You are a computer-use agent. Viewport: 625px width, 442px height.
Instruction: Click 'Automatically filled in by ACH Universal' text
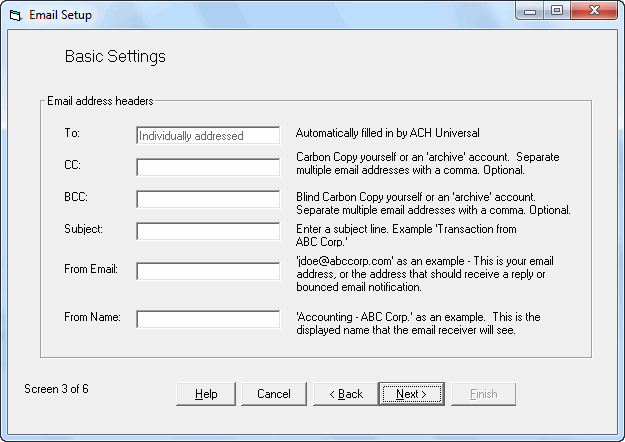pos(387,133)
